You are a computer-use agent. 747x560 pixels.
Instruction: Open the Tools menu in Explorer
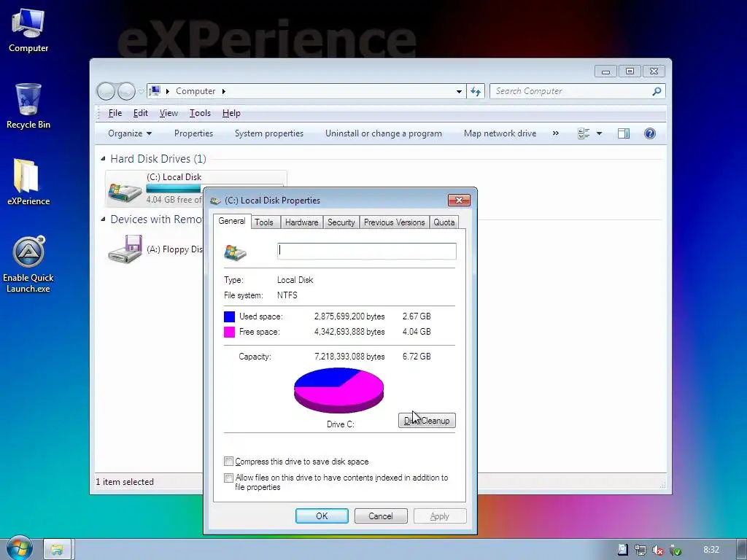200,113
